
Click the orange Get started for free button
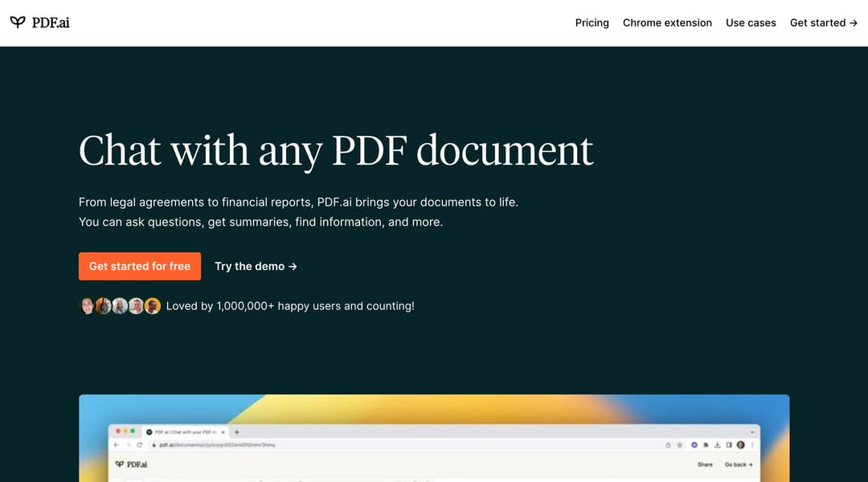140,266
